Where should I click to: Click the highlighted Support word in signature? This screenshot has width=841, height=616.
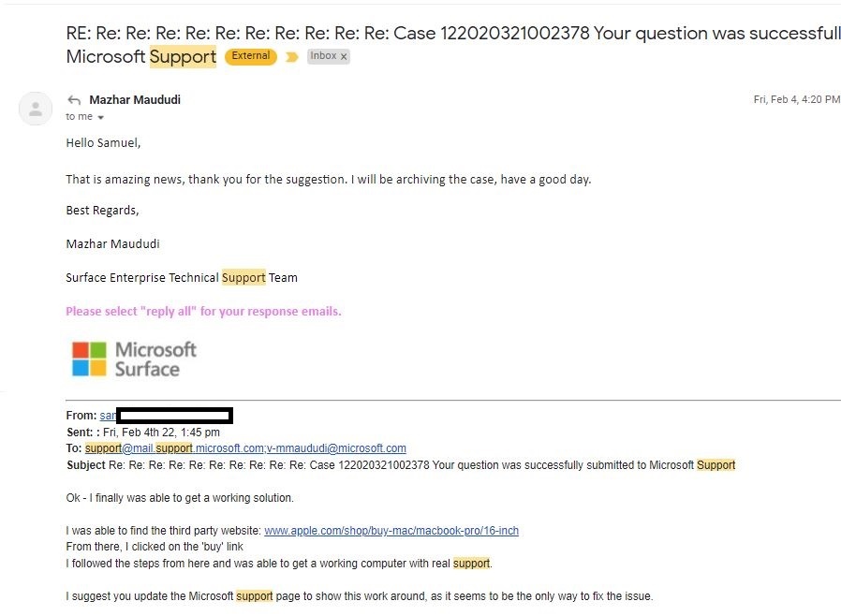[243, 278]
